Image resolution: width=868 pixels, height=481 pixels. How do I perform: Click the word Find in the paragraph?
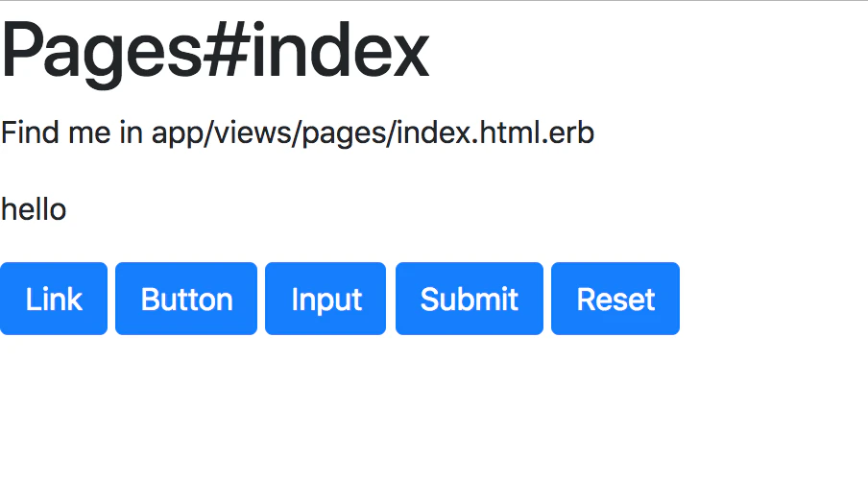(x=30, y=132)
